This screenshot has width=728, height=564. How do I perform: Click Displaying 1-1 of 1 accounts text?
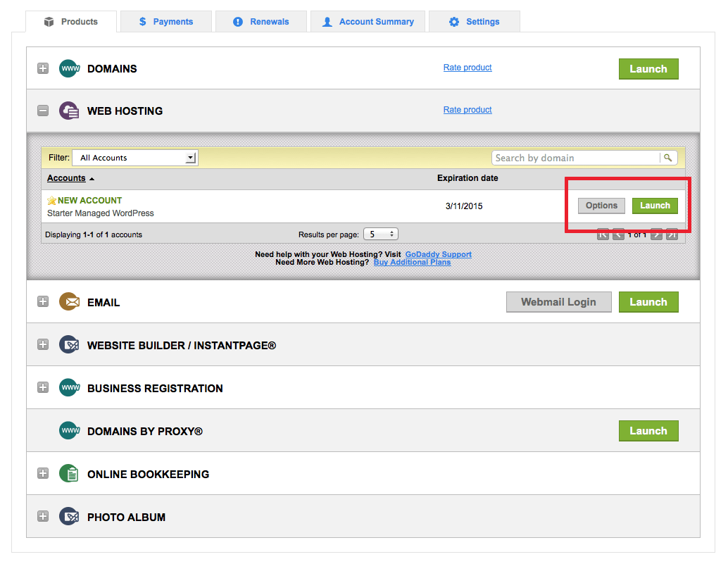pyautogui.click(x=94, y=235)
